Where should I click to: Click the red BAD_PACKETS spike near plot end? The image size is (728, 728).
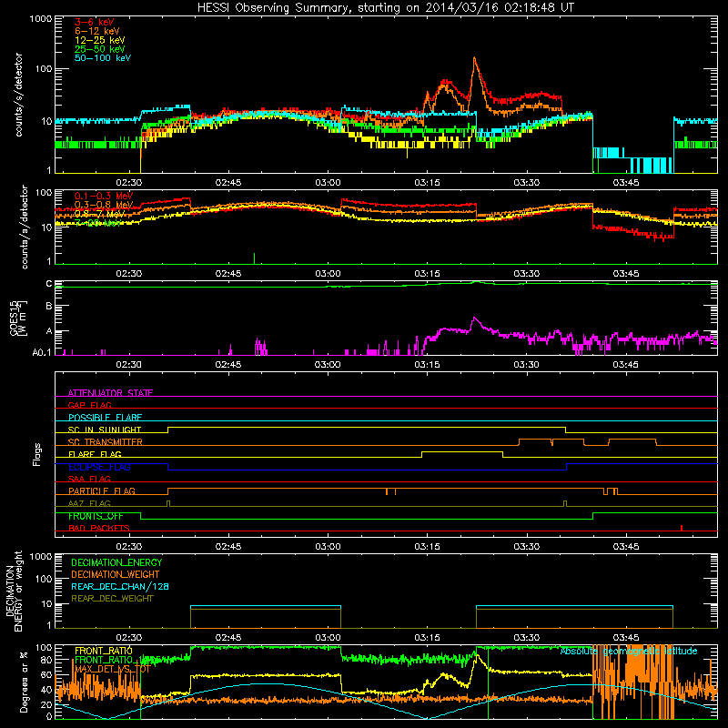click(681, 528)
